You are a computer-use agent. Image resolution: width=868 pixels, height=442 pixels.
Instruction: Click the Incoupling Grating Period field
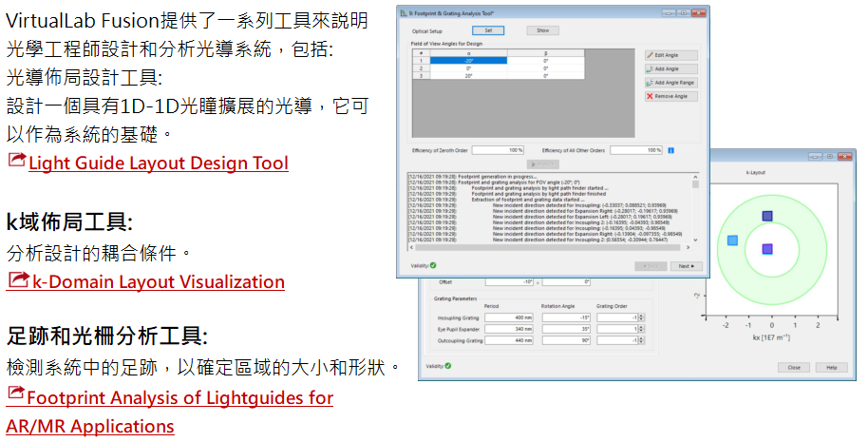coord(509,317)
